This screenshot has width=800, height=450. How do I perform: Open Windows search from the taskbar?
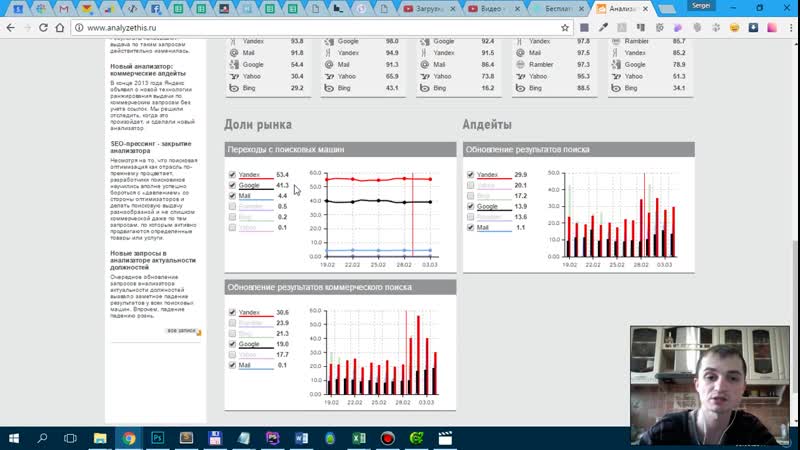tap(42, 438)
